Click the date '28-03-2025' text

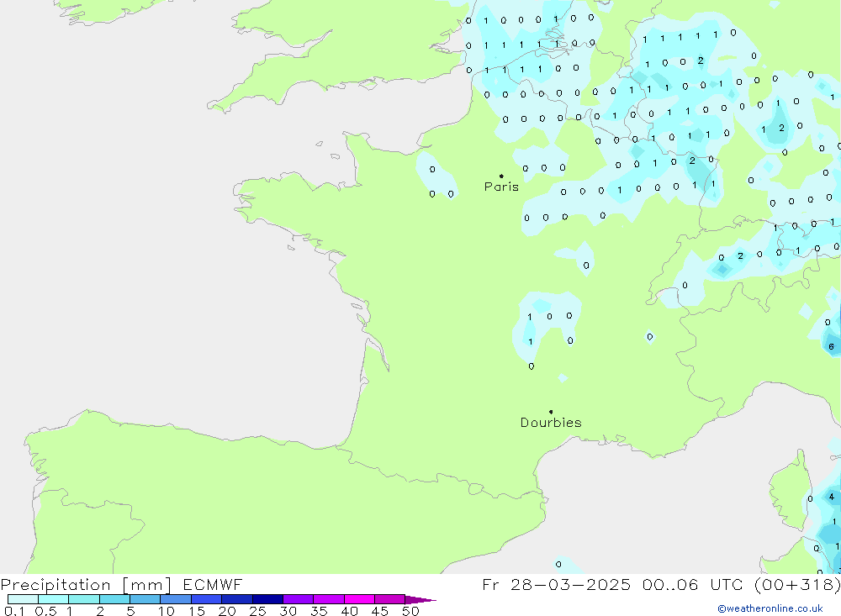pyautogui.click(x=570, y=584)
